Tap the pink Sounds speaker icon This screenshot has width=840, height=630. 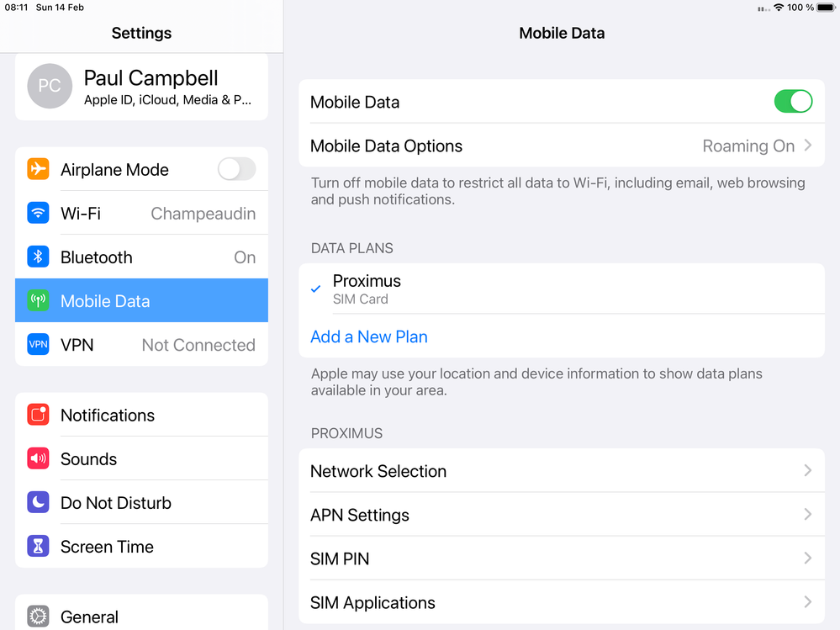coord(38,459)
